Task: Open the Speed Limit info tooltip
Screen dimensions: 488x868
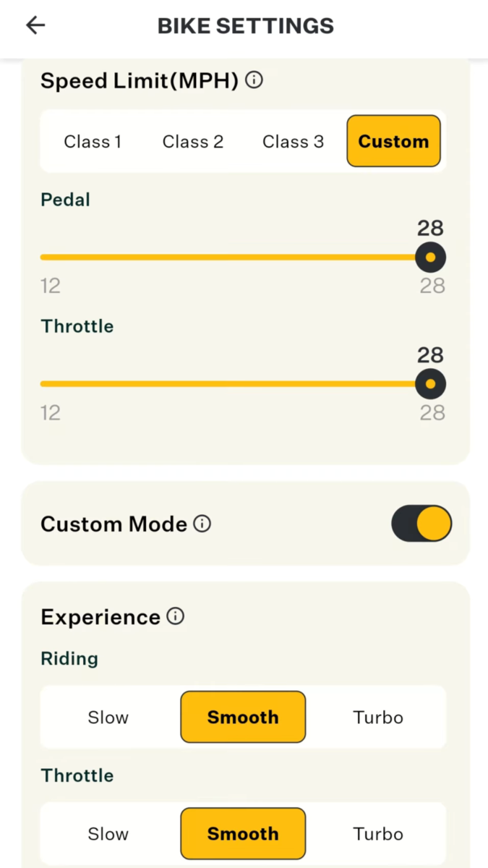Action: [x=254, y=80]
